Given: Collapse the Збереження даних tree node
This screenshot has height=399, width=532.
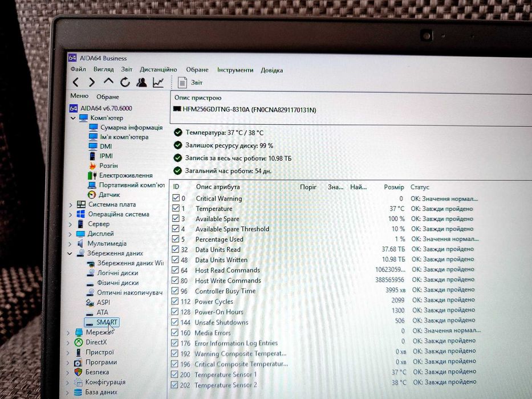Looking at the screenshot, I should click(x=70, y=254).
